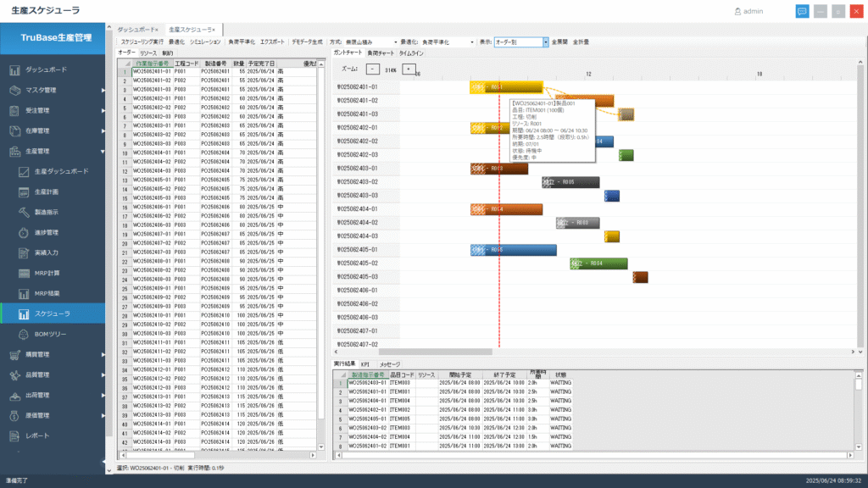Image resolution: width=868 pixels, height=488 pixels.
Task: Click the orange WO25062404-01 Gantt bar
Action: [506, 209]
